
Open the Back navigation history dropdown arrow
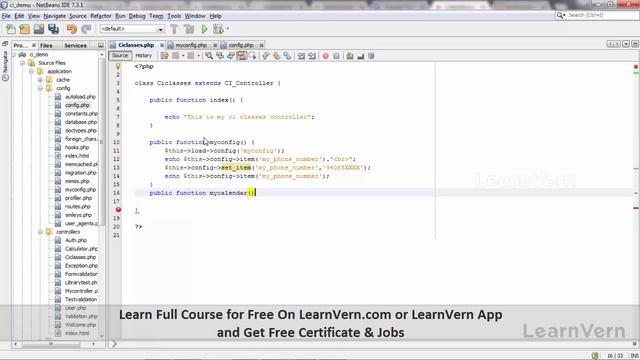coord(183,56)
